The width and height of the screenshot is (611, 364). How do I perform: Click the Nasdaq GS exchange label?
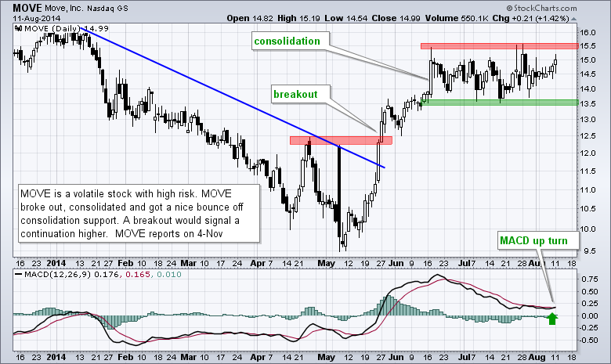(107, 8)
